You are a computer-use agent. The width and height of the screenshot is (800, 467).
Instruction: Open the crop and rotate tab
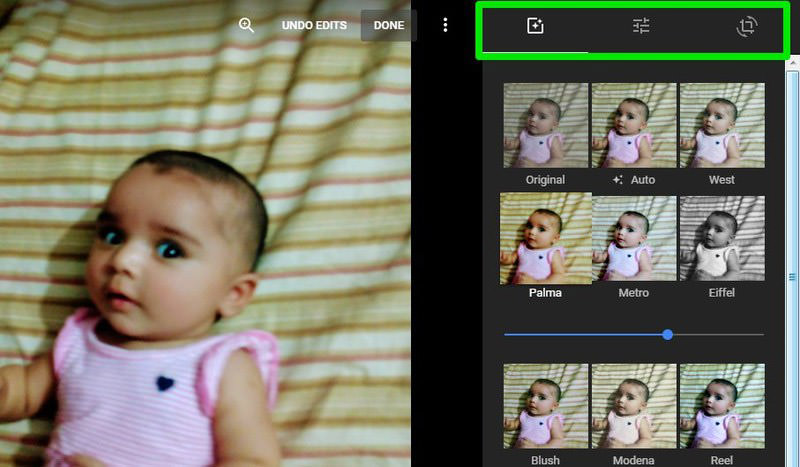pyautogui.click(x=746, y=26)
